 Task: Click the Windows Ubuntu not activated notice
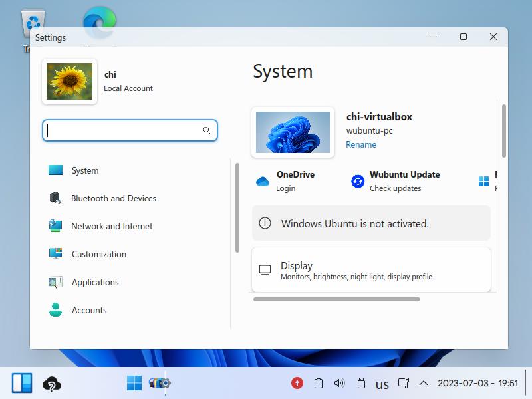point(371,223)
